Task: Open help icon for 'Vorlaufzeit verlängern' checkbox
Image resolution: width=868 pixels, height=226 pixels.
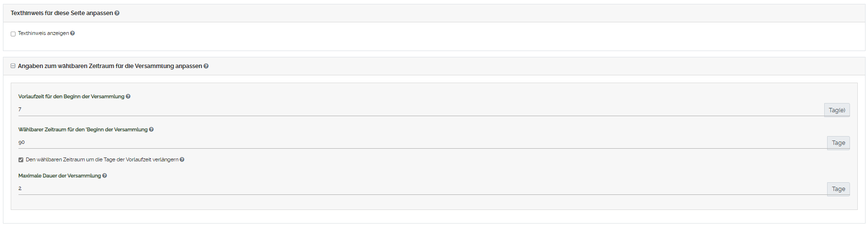Action: click(182, 160)
